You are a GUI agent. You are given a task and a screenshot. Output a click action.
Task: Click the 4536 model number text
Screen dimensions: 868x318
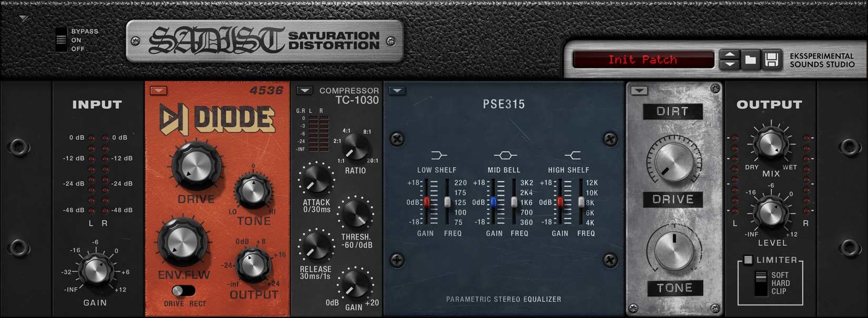266,90
